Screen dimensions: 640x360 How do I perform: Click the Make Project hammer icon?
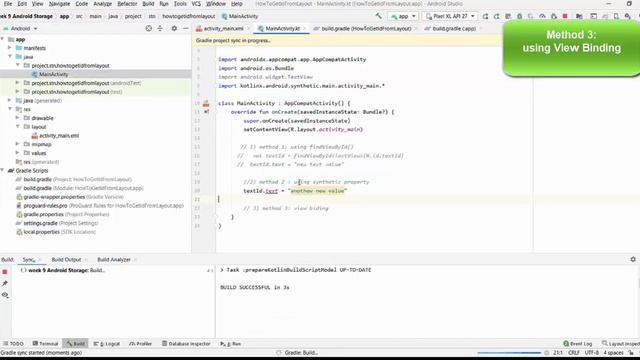(378, 16)
